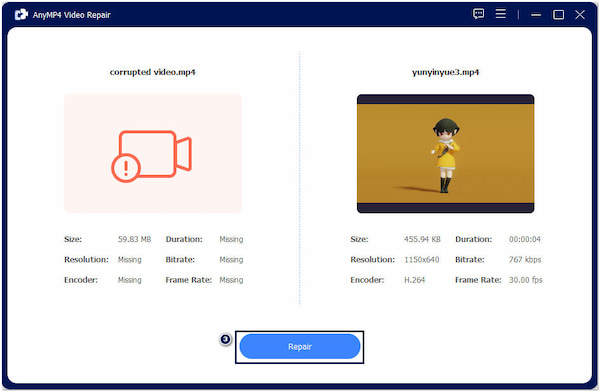The height and width of the screenshot is (392, 600).
Task: Click the sample duration value 00:00:04
Action: pos(525,239)
